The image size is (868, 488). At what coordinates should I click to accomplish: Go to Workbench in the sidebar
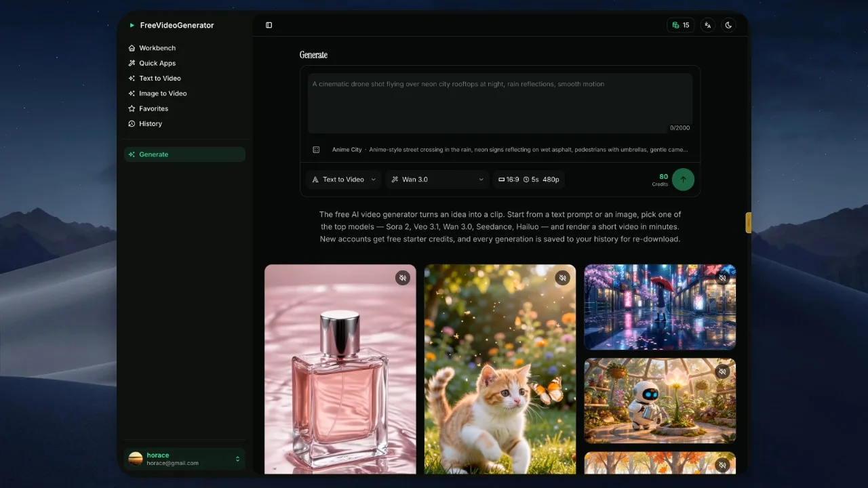click(184, 48)
